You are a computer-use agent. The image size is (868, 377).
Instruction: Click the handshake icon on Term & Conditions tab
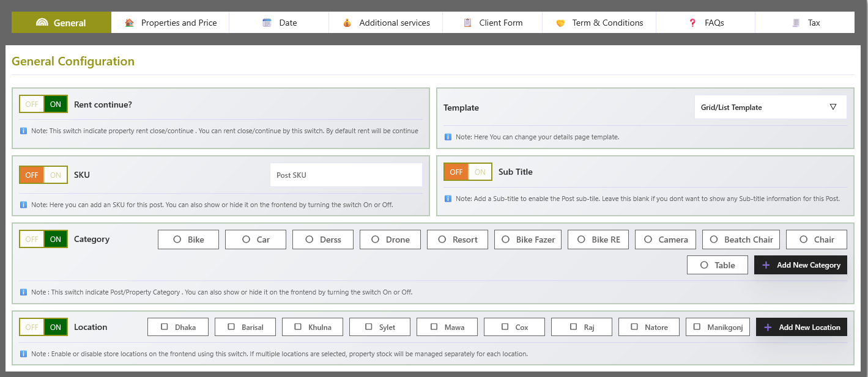coord(560,23)
